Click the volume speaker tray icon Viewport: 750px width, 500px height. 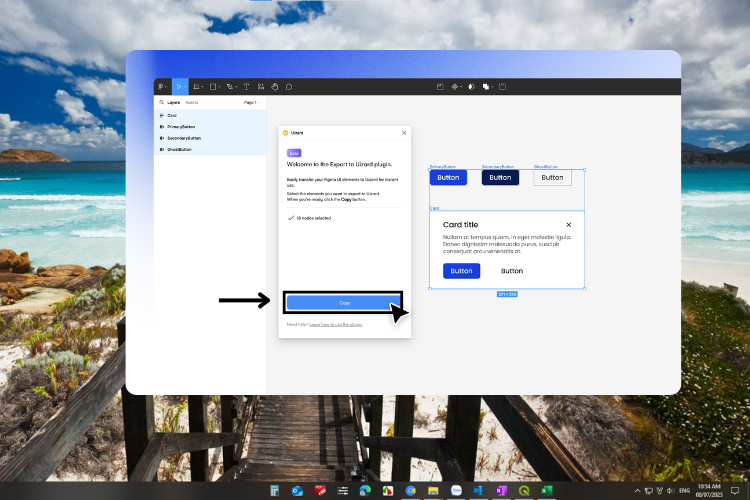pyautogui.click(x=670, y=490)
